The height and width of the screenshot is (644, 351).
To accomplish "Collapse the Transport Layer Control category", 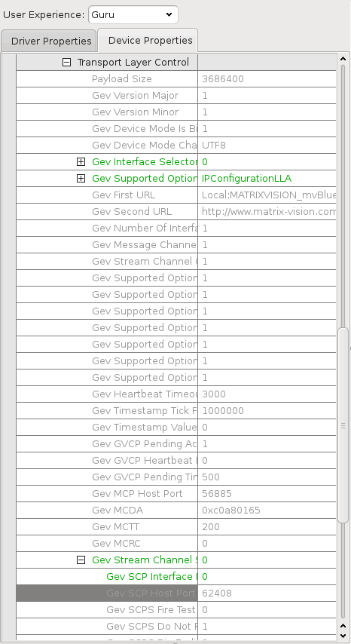I will 66,63.
